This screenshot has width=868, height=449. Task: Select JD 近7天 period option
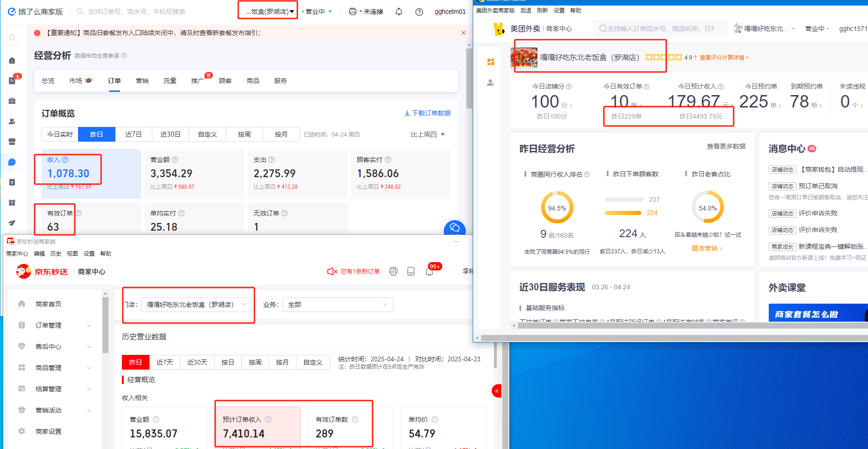(165, 362)
